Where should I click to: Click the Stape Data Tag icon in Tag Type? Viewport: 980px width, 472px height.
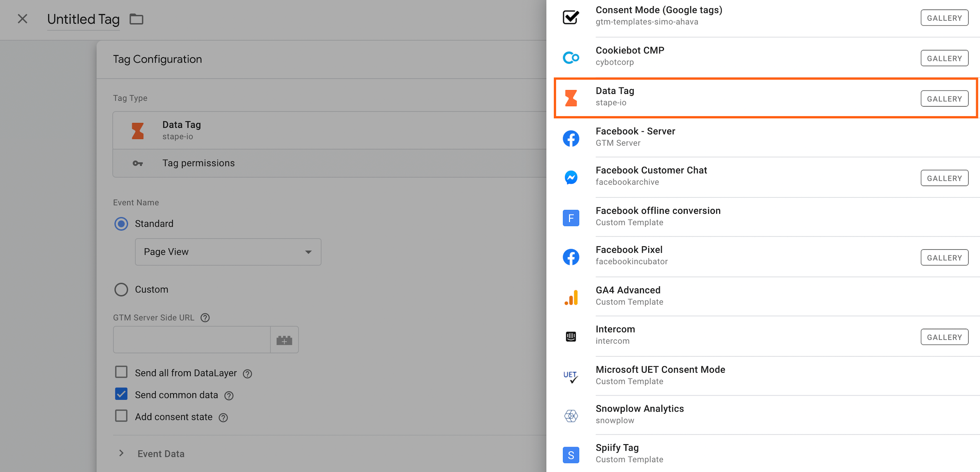click(138, 131)
